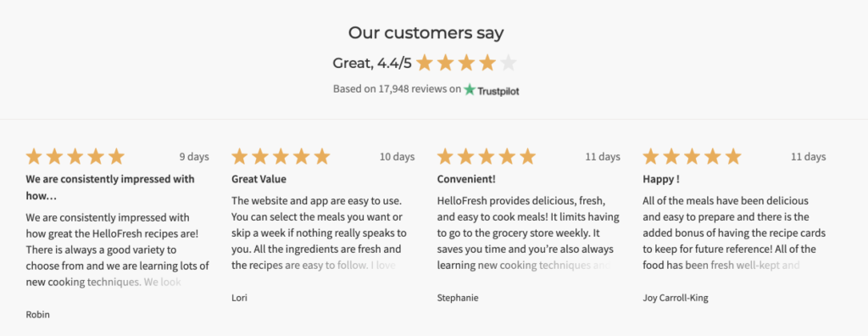
Task: Click the first gold star of overall rating
Action: (425, 63)
